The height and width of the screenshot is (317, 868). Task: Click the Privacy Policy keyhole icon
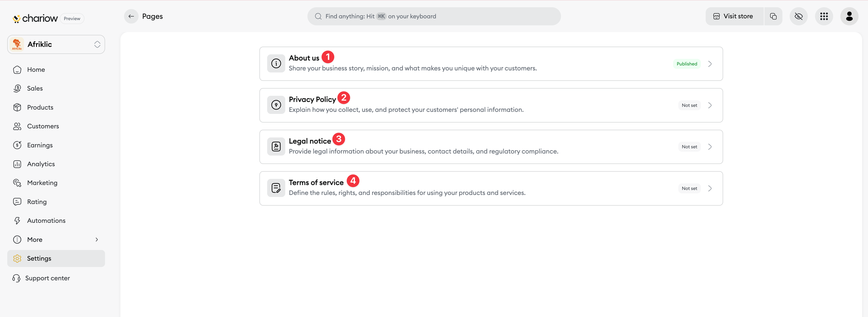click(x=276, y=105)
